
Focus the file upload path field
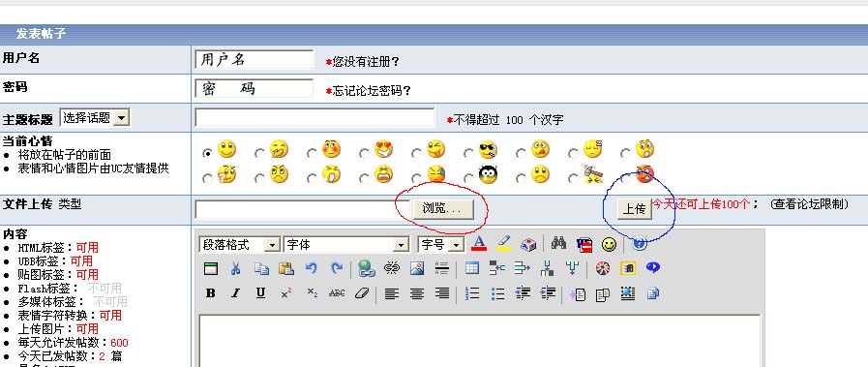(x=302, y=209)
